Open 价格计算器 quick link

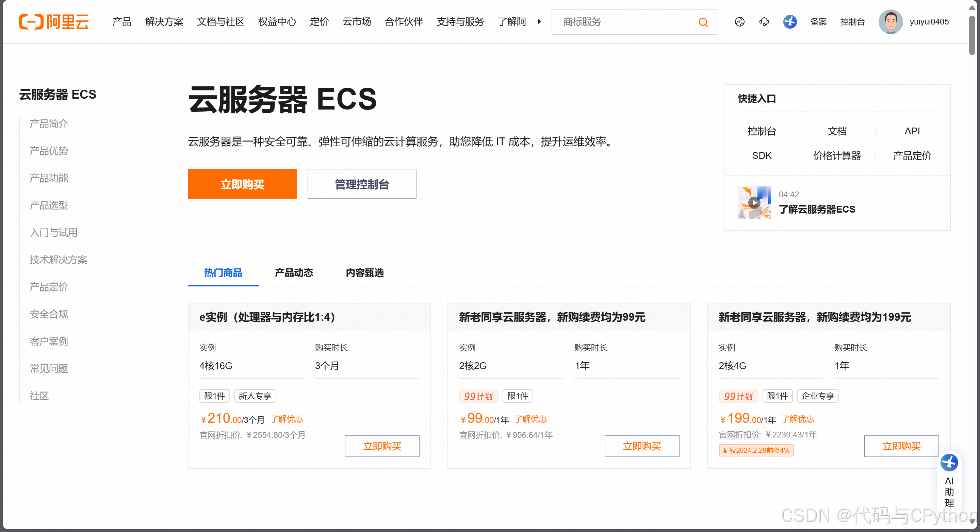pyautogui.click(x=837, y=155)
